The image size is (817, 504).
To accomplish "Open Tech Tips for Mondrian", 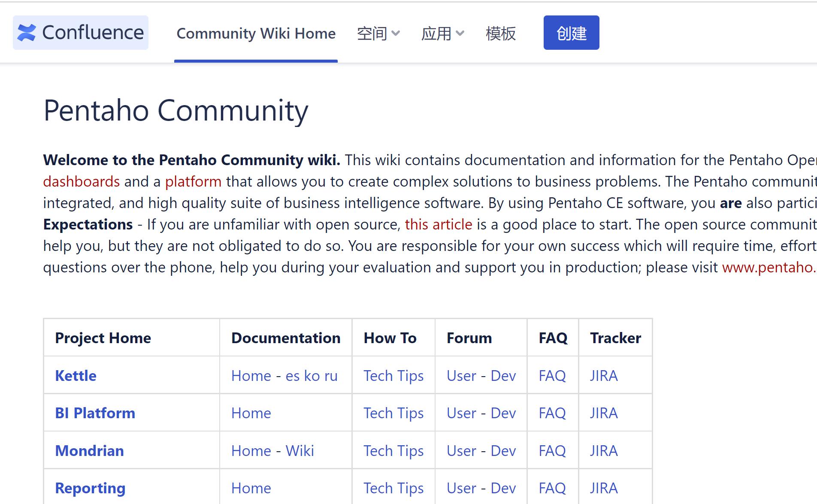I will tap(393, 451).
